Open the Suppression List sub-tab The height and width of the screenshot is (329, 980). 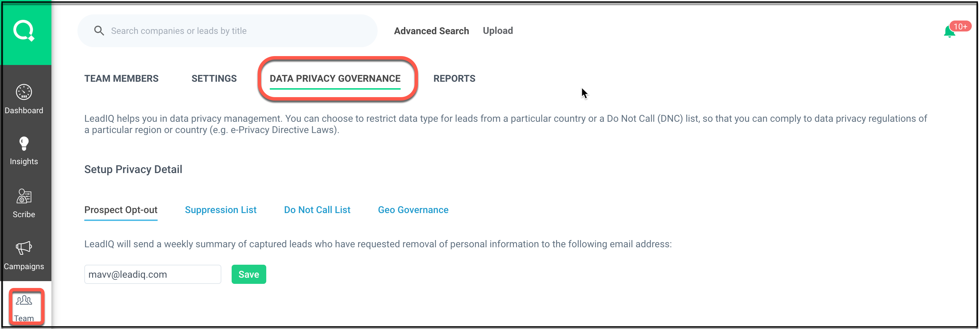point(221,210)
